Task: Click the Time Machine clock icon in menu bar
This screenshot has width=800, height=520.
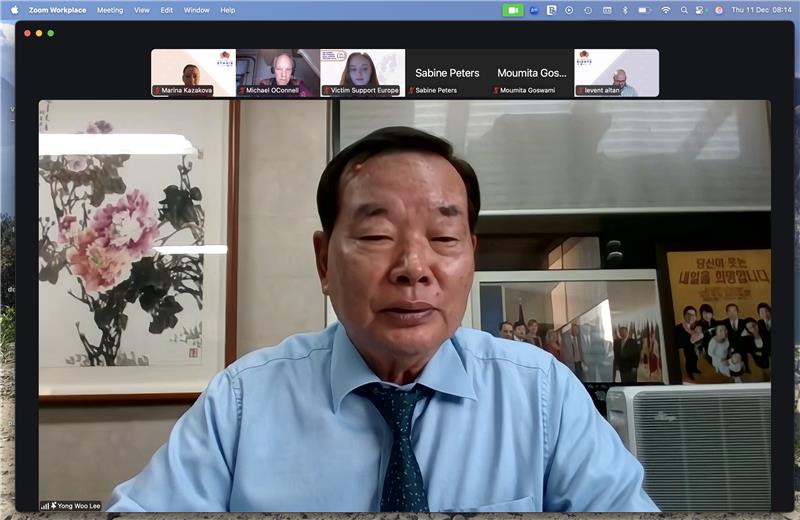Action: pos(588,10)
